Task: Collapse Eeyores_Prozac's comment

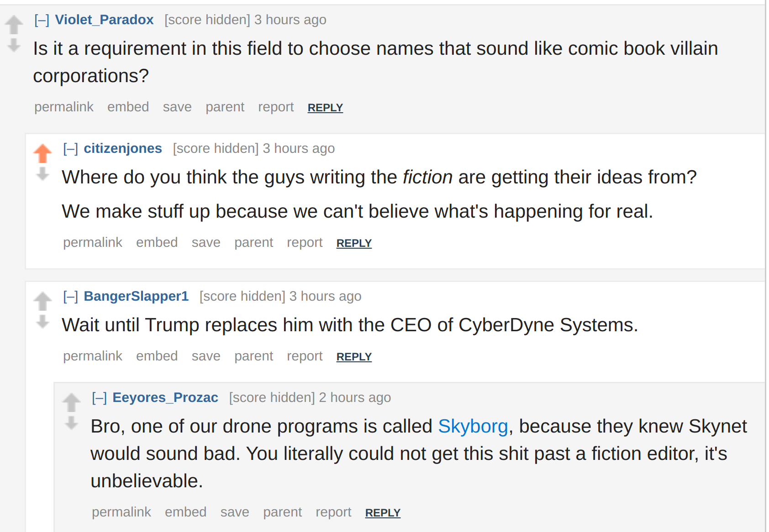Action: [100, 398]
